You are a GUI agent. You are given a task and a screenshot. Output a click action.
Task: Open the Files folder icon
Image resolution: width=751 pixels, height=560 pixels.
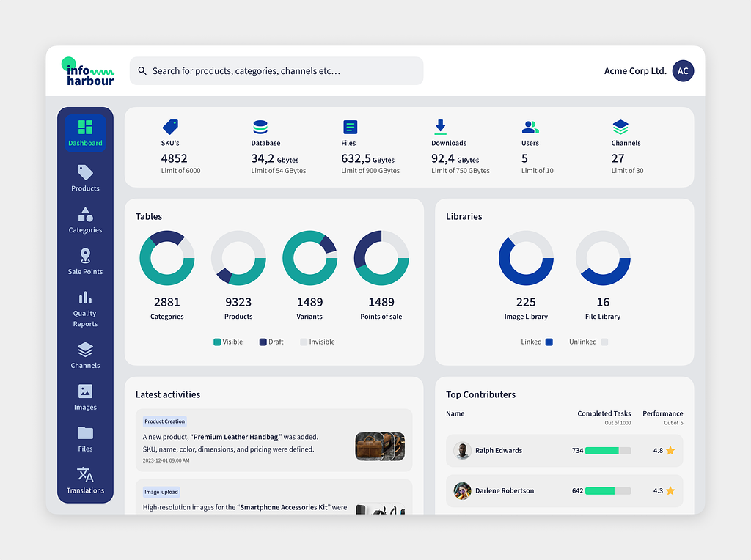[85, 433]
